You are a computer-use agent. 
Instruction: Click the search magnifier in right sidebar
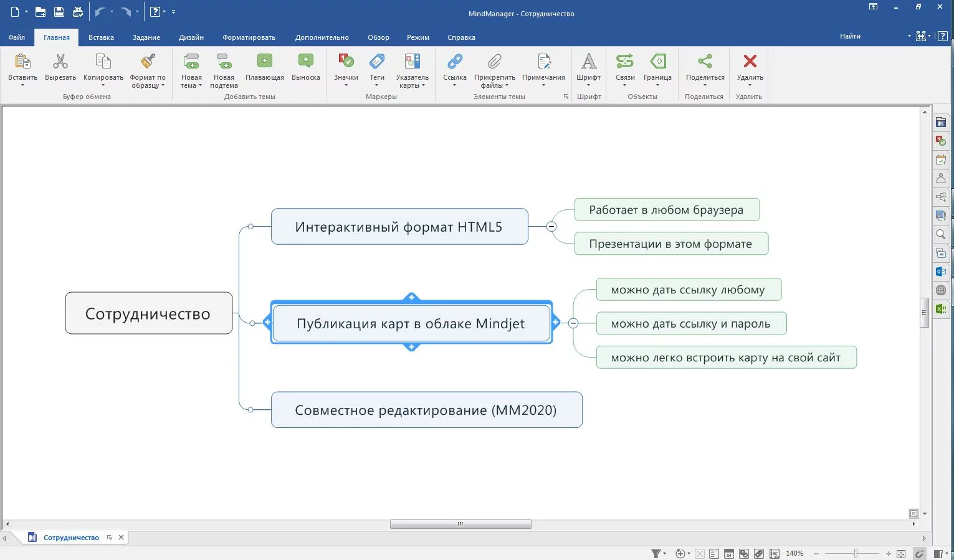click(x=941, y=234)
